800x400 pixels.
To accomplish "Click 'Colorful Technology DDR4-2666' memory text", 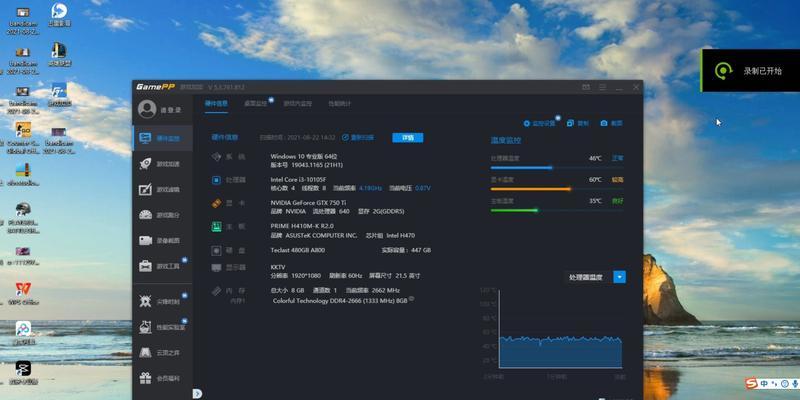I will [x=340, y=301].
